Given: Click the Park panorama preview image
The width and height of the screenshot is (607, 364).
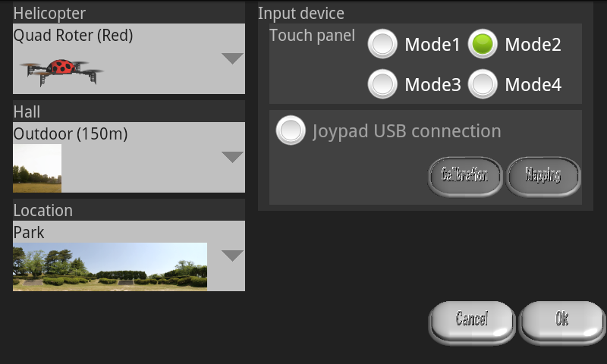Looking at the screenshot, I should 110,266.
